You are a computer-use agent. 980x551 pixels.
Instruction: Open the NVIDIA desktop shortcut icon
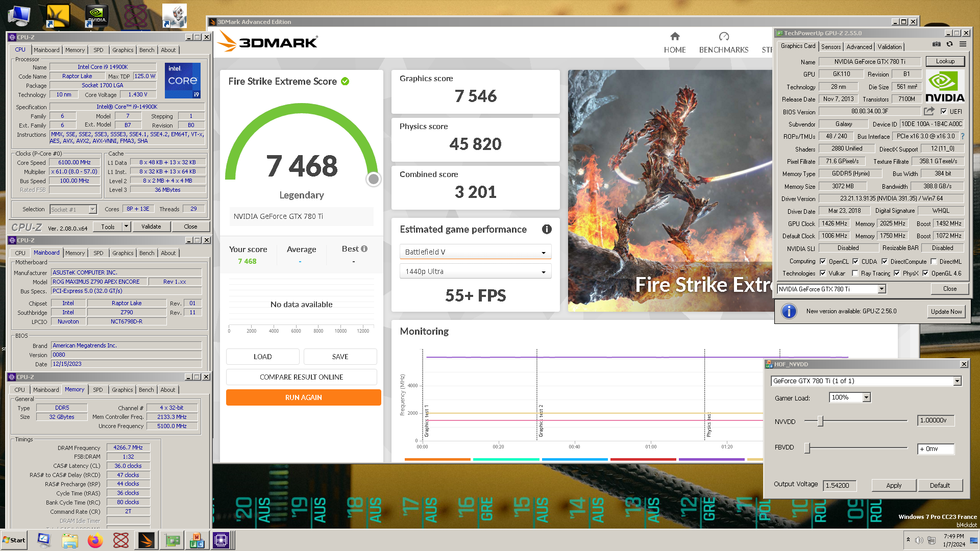pos(96,16)
